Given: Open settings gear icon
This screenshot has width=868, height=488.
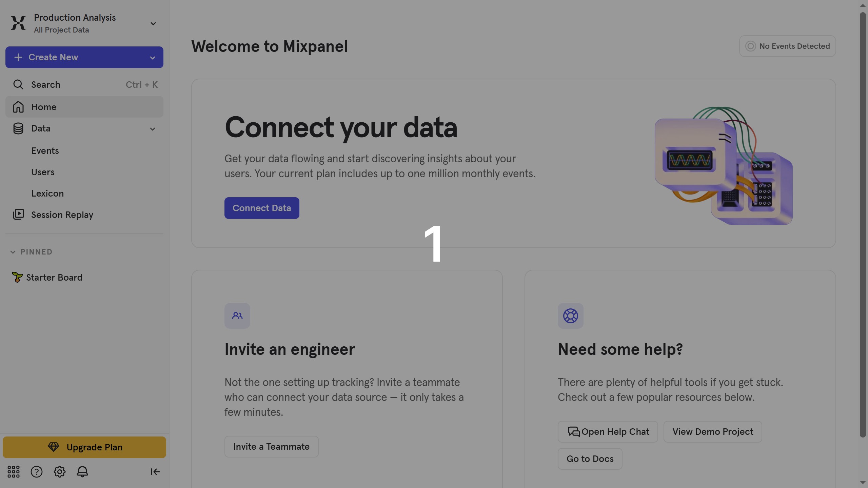Looking at the screenshot, I should 60,472.
